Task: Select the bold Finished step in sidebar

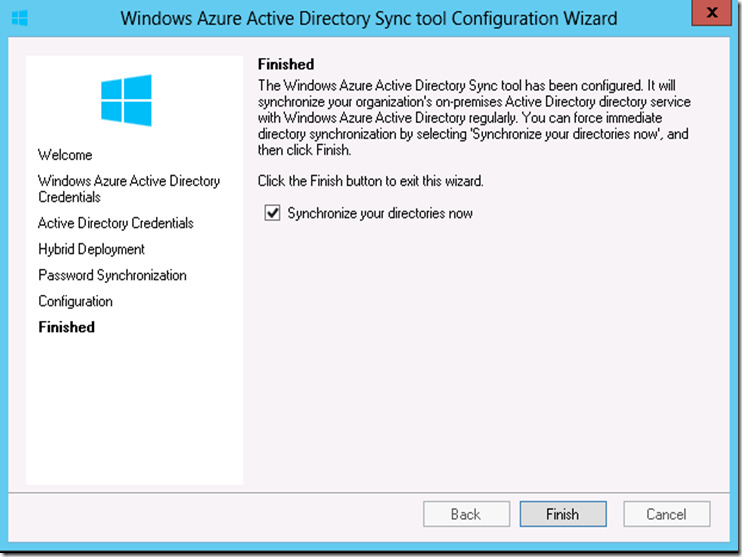Action: pos(67,327)
